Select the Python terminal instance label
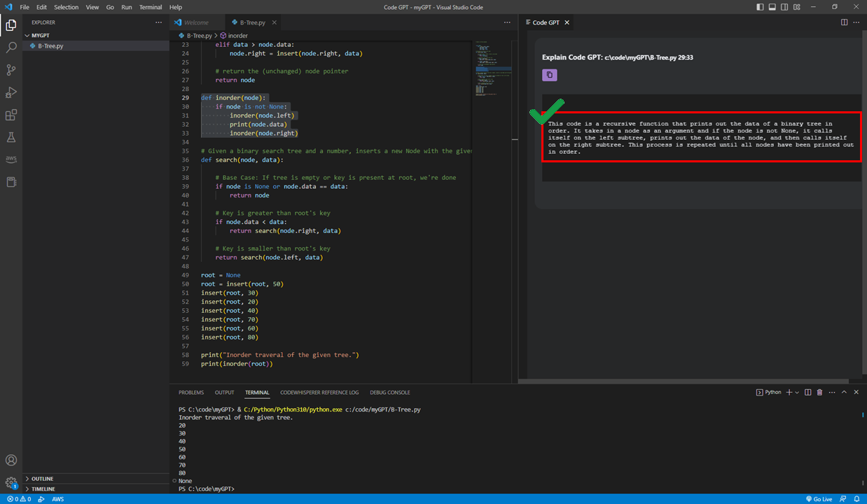Image resolution: width=867 pixels, height=504 pixels. [x=769, y=393]
